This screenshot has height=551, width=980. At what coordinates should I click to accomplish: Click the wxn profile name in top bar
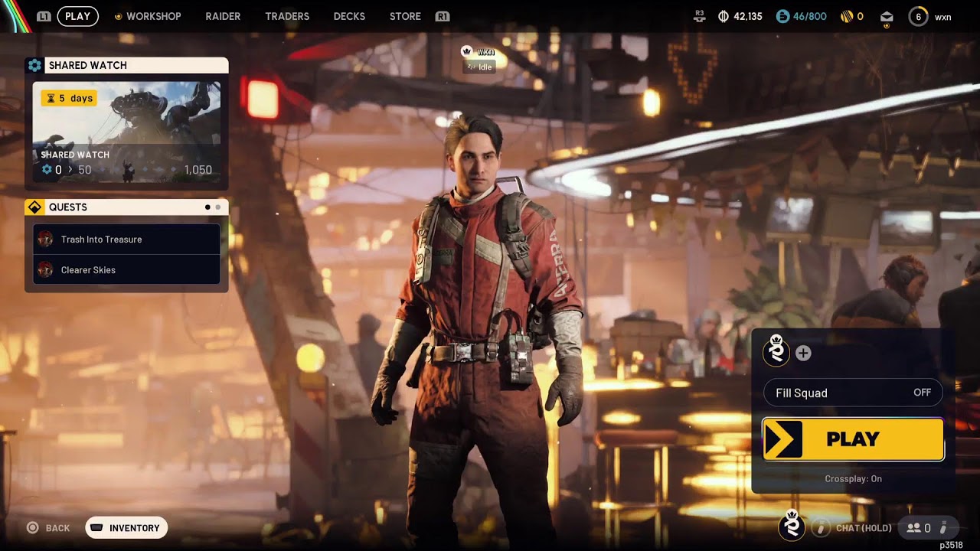[943, 17]
